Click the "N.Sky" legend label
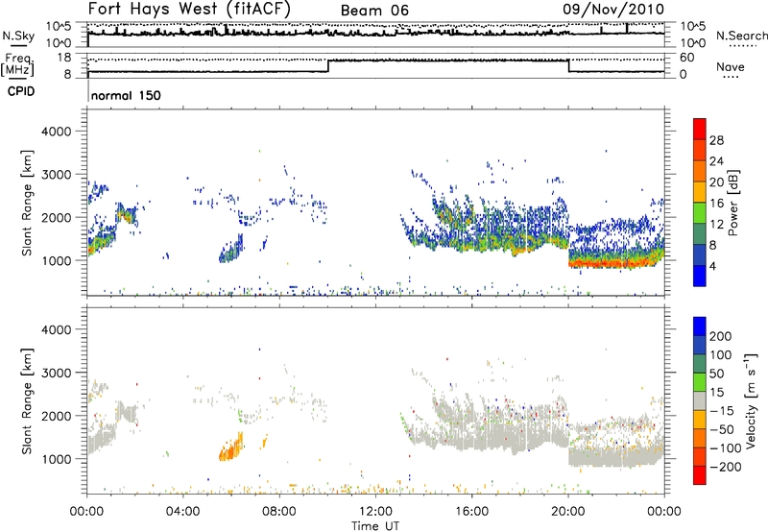The image size is (768, 532). coord(18,36)
